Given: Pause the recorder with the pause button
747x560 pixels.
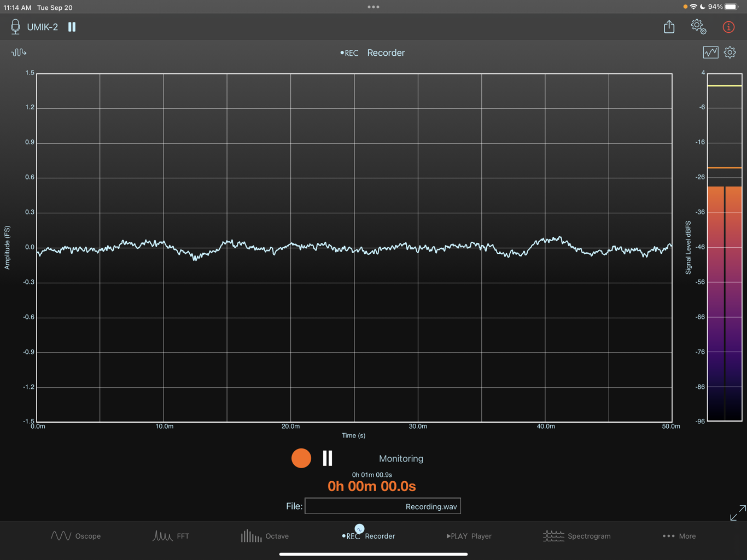Looking at the screenshot, I should pos(326,458).
